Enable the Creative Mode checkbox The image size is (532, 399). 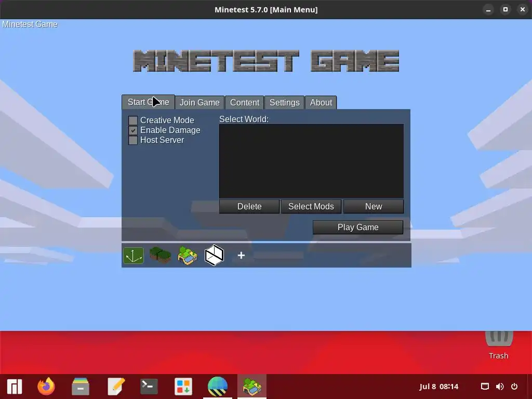133,121
